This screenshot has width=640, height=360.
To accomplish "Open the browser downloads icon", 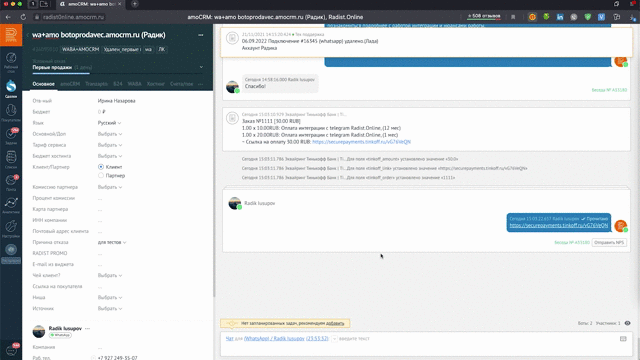I will 632,17.
